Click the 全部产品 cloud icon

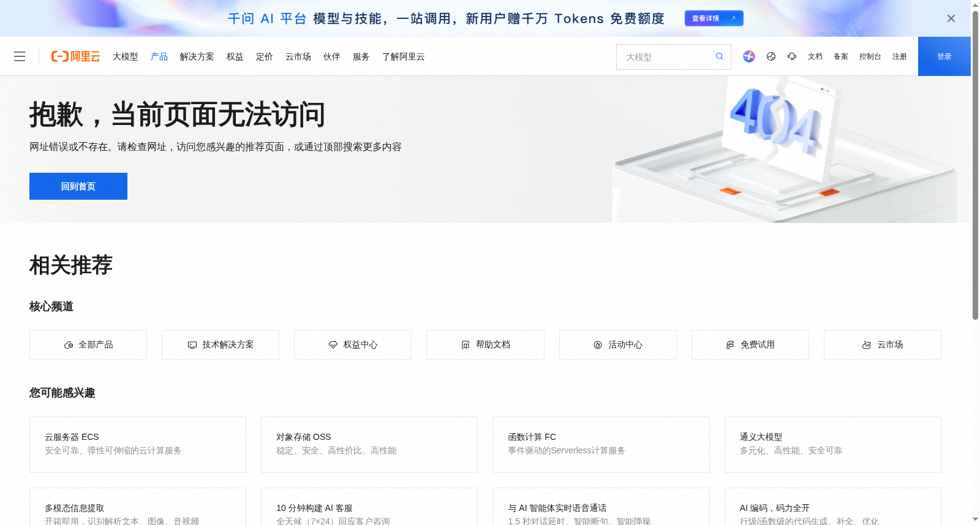(69, 345)
